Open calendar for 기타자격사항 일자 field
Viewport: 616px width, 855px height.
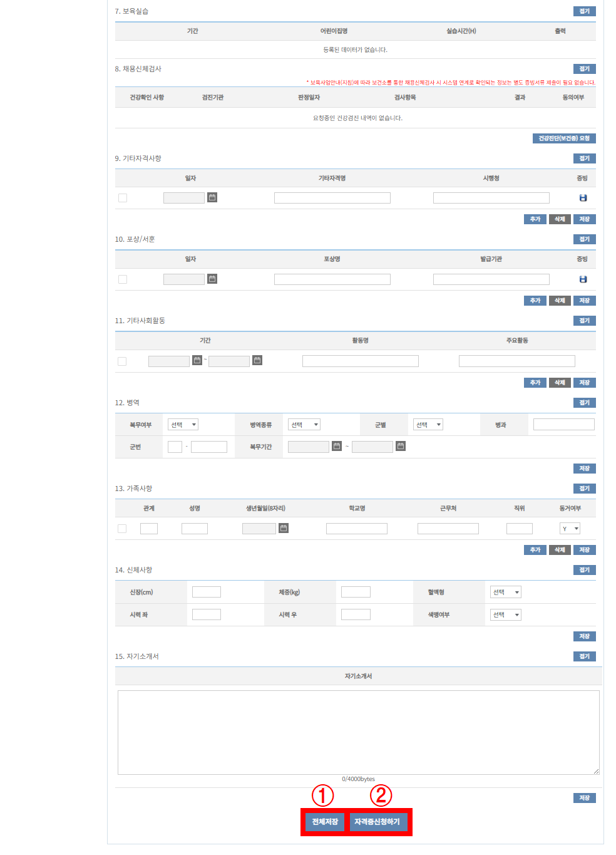coord(212,197)
